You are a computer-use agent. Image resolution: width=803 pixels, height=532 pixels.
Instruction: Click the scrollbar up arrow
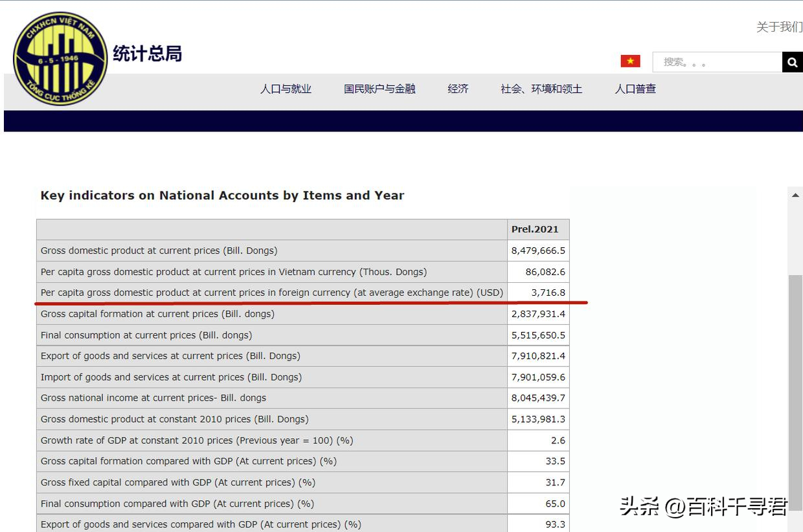[795, 195]
